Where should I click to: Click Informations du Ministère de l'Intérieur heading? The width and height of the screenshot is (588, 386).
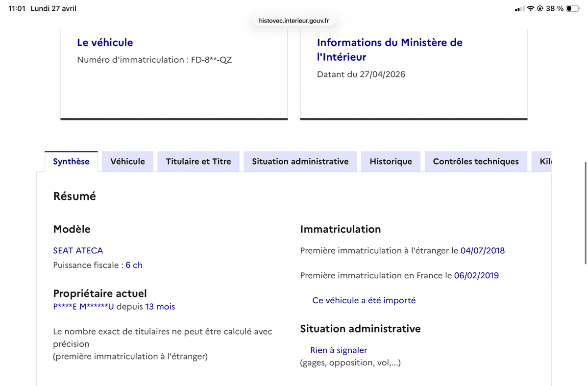click(x=390, y=49)
